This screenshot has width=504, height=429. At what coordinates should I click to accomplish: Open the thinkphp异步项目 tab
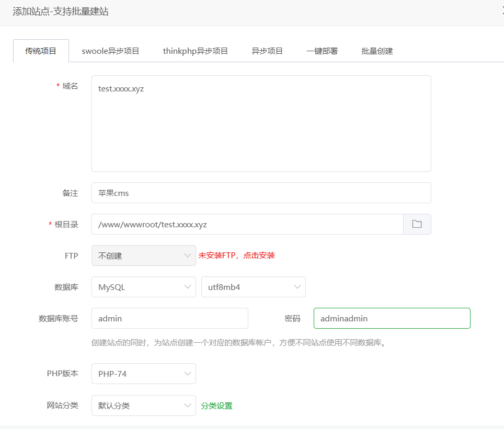coord(196,51)
